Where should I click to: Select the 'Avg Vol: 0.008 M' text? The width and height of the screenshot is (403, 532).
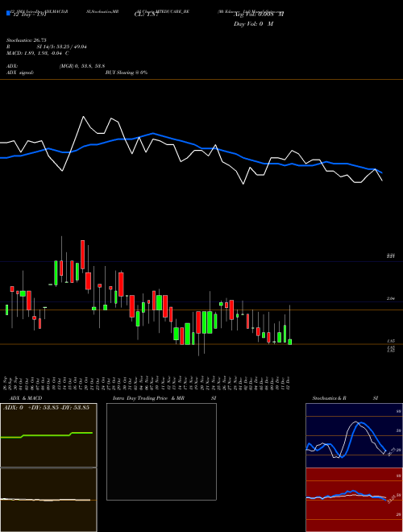(x=259, y=15)
